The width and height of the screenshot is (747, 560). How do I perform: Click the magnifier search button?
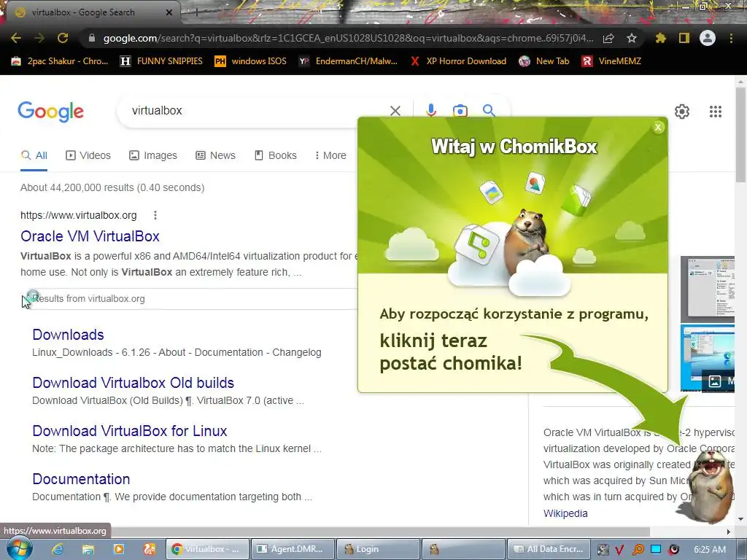pos(489,111)
